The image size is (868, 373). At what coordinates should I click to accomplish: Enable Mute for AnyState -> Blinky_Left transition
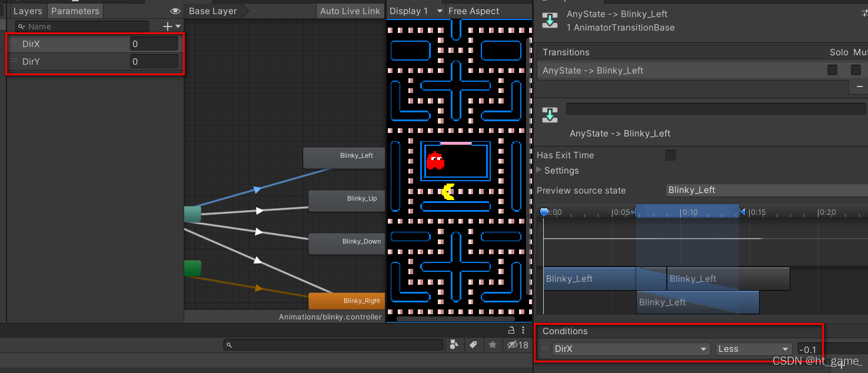click(x=856, y=70)
